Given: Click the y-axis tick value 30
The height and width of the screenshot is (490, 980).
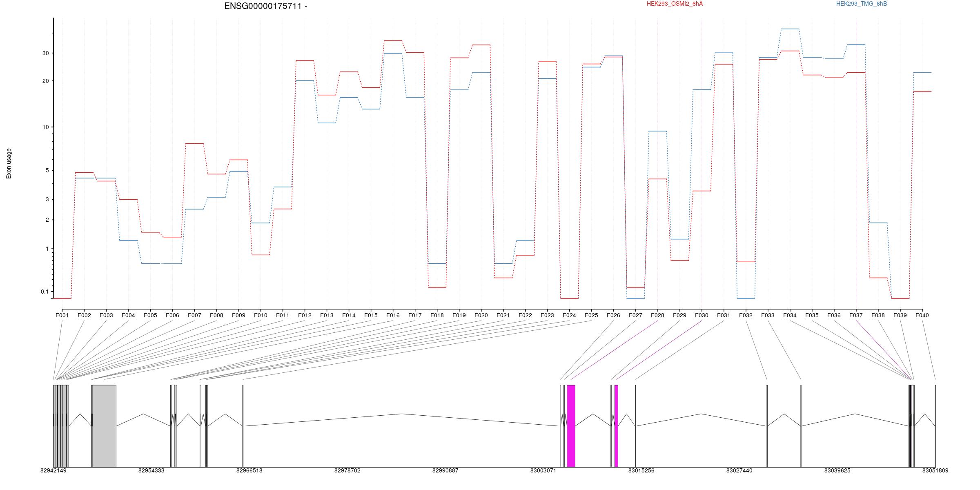Looking at the screenshot, I should point(45,53).
